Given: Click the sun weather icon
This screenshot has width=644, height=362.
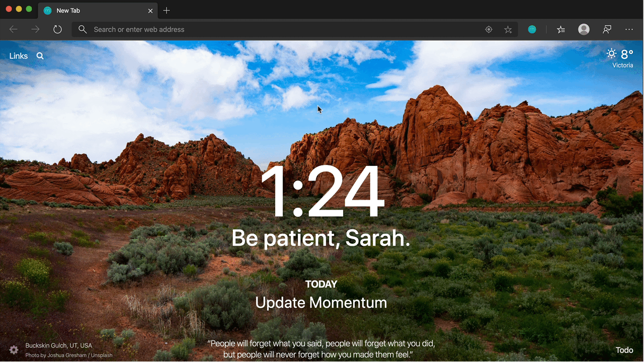Looking at the screenshot, I should click(x=611, y=54).
